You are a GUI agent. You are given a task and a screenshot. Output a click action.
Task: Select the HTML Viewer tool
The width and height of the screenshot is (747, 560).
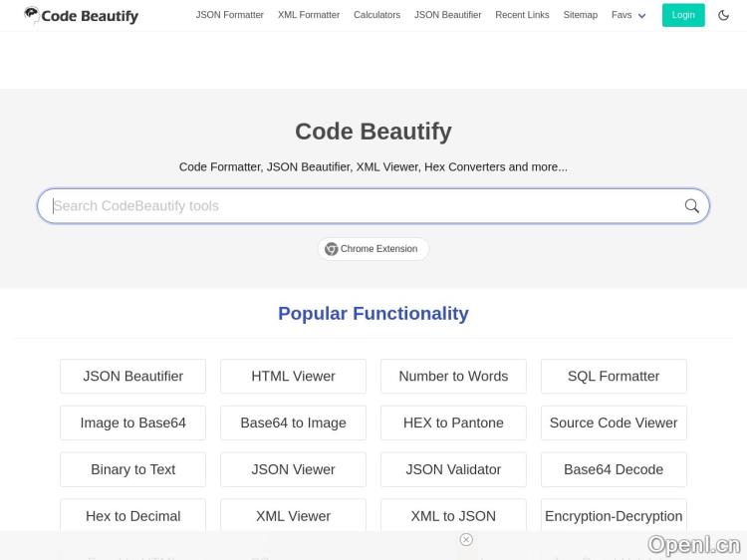(293, 377)
